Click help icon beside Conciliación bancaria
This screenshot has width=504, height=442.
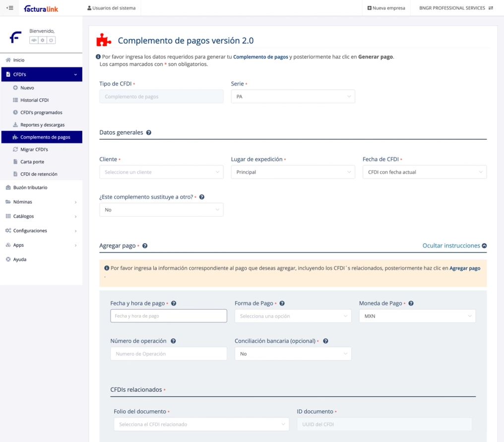point(325,341)
